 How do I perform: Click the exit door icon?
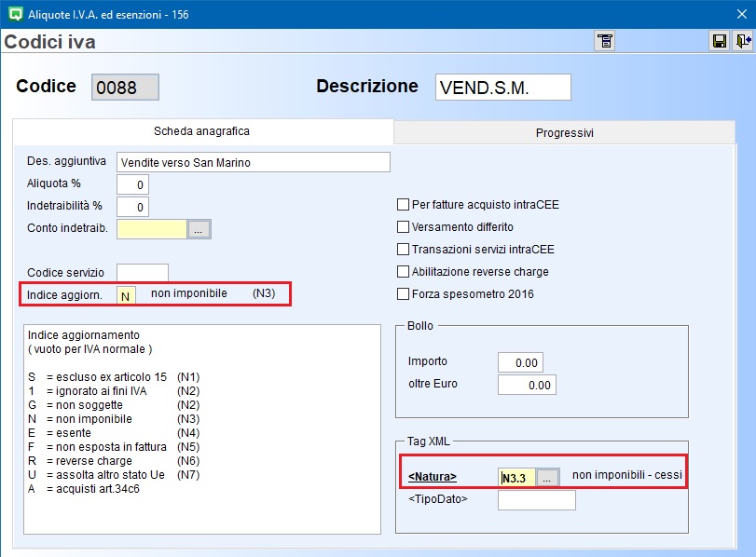pos(743,41)
